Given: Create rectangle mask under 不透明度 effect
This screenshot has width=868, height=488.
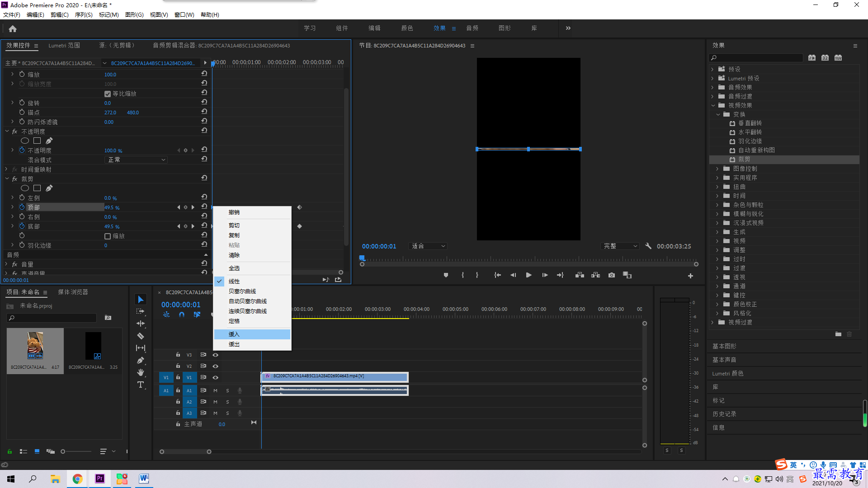Looking at the screenshot, I should 37,141.
